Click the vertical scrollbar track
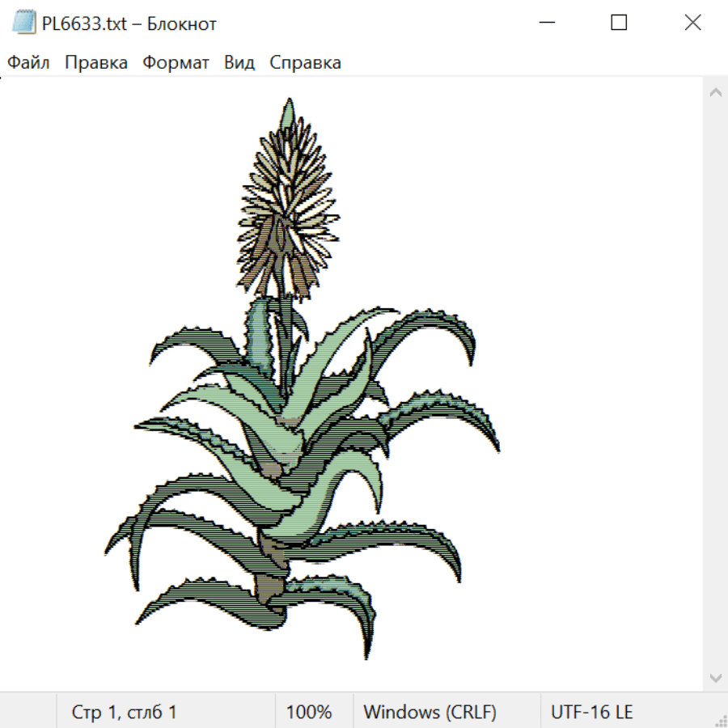Image resolution: width=728 pixels, height=728 pixels. click(716, 385)
